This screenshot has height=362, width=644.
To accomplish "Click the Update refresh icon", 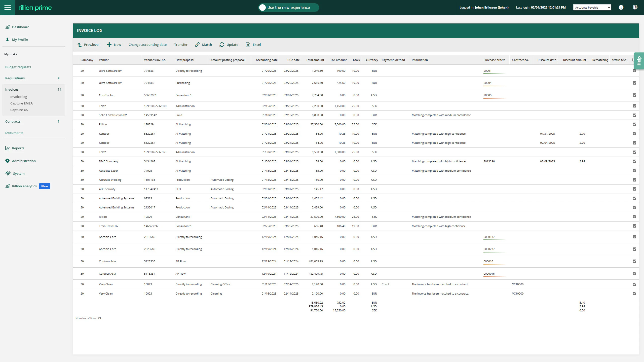I will (221, 45).
